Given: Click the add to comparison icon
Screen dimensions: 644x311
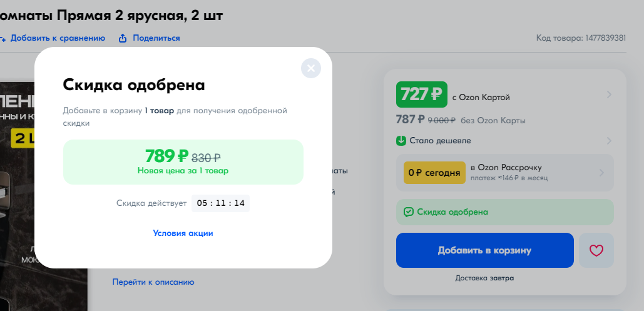Looking at the screenshot, I should (x=3, y=38).
